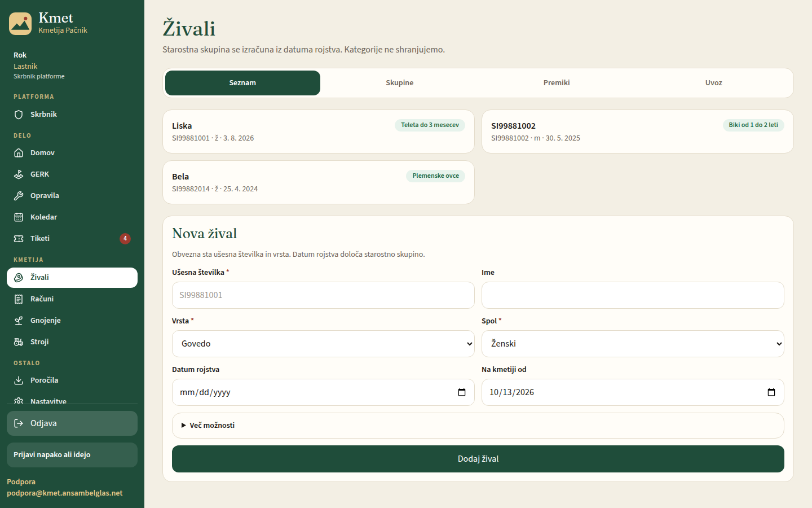Screen dimensions: 812x508
Task: Open the Bela animal card
Action: tap(319, 182)
